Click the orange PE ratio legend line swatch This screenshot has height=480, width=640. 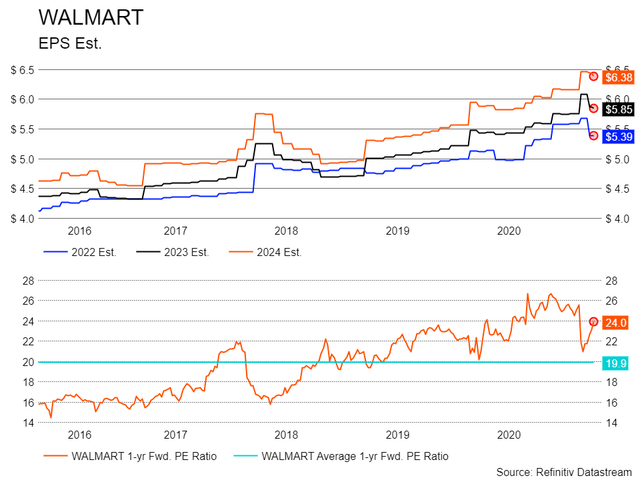[x=55, y=456]
